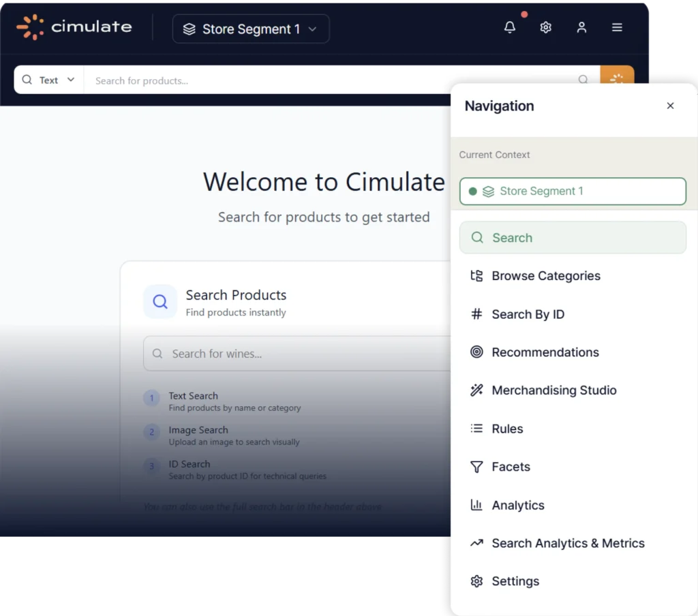Viewport: 698px width, 616px height.
Task: Select Store Segment 1 under Current Context
Action: click(573, 191)
